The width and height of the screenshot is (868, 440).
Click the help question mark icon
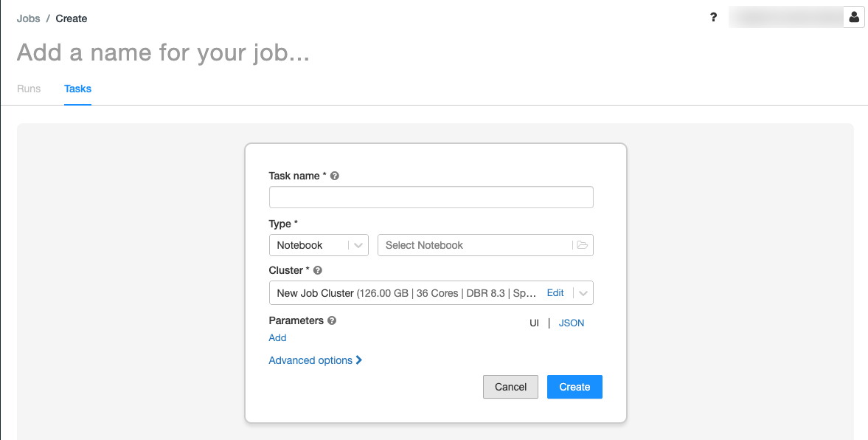point(713,18)
